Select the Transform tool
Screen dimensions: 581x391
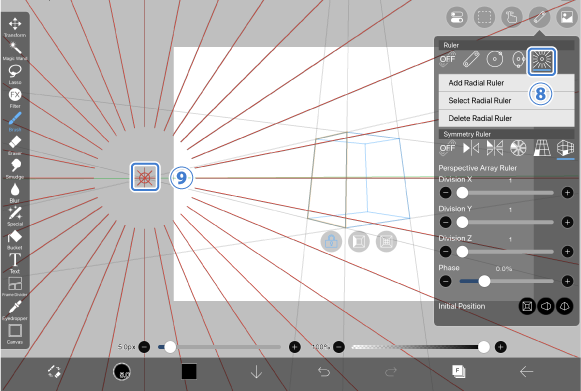(x=15, y=27)
